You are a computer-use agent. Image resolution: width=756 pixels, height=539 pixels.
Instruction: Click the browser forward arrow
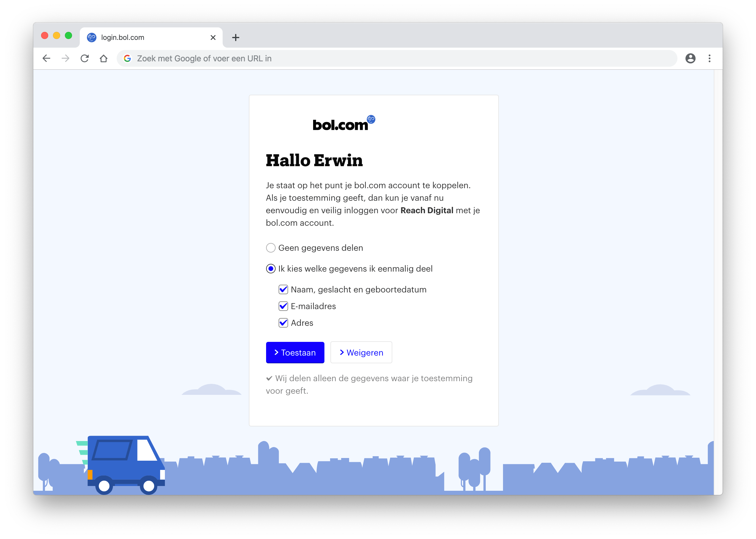(x=65, y=58)
